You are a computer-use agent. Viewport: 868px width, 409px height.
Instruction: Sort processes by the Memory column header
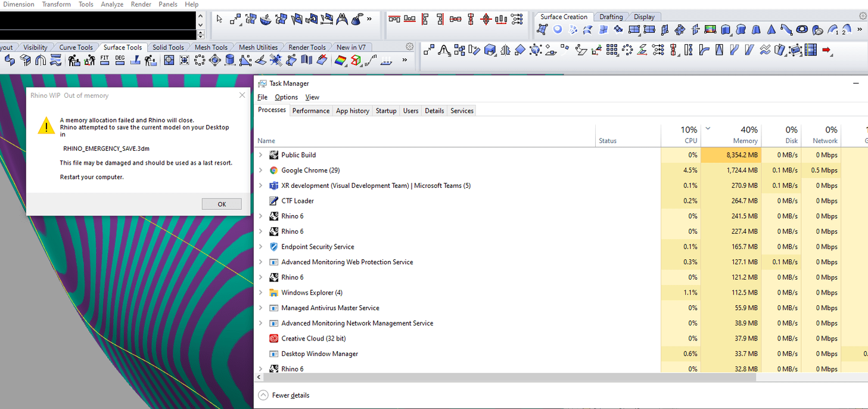coord(731,135)
